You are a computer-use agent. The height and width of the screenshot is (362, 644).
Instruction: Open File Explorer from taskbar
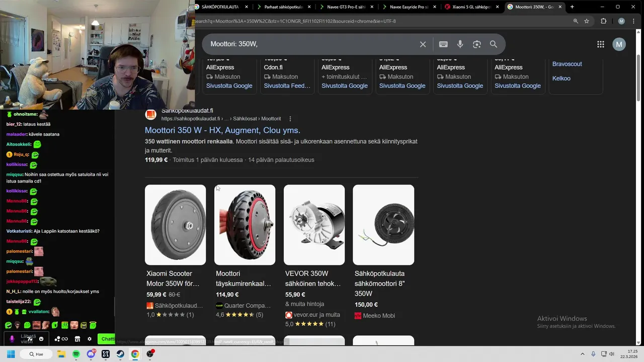[x=61, y=354]
